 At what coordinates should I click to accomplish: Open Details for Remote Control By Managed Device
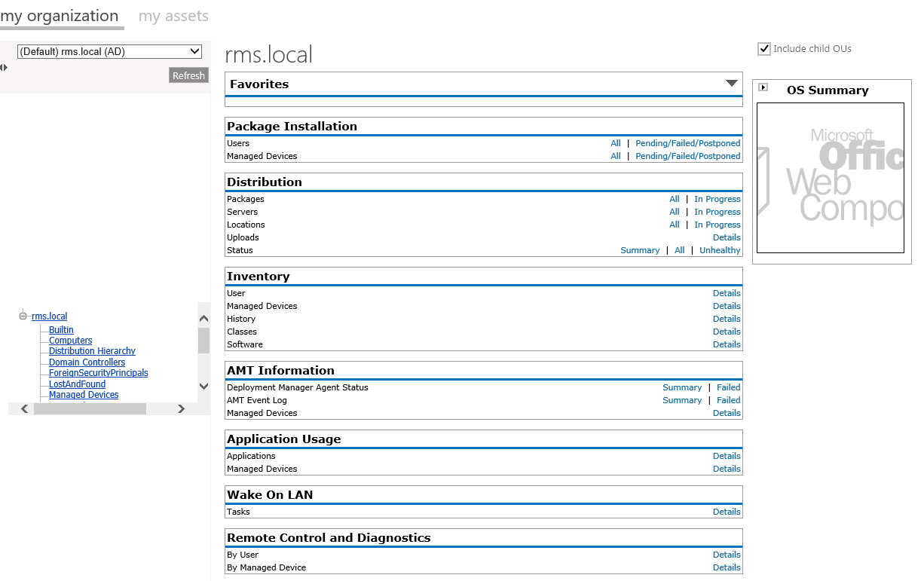coord(727,567)
